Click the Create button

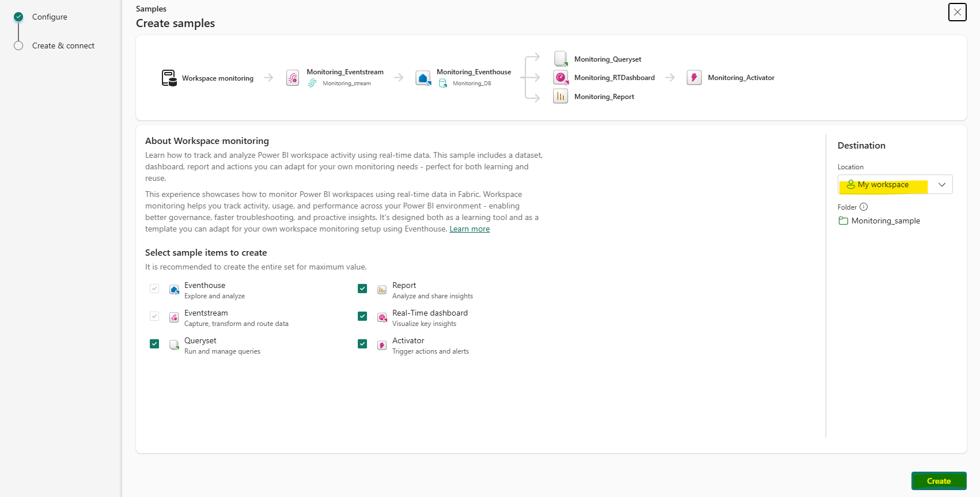tap(939, 481)
